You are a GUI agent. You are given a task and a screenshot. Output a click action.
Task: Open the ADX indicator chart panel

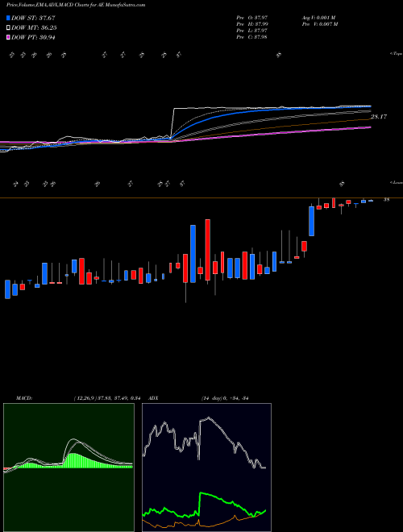pyautogui.click(x=206, y=468)
